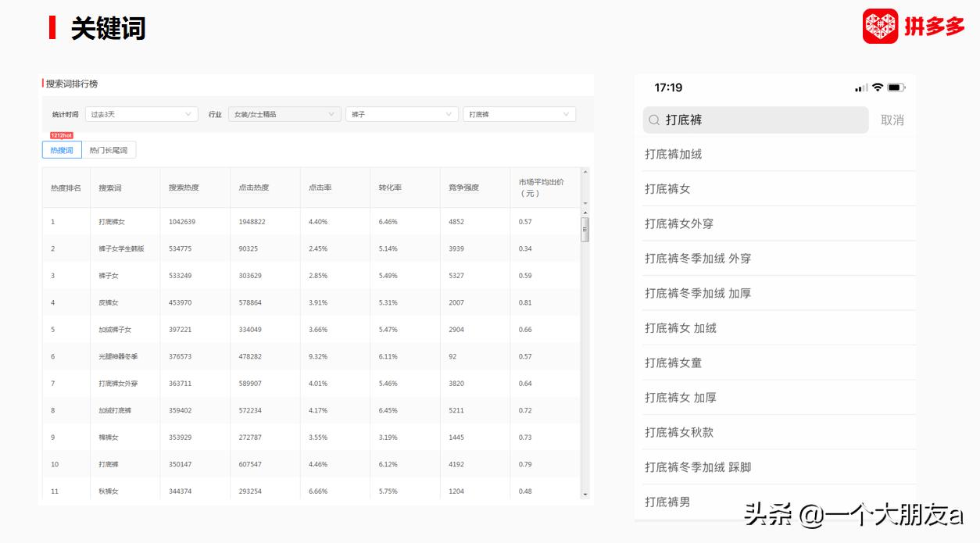Click the 打底裤 search input field
980x543 pixels.
[x=756, y=120]
